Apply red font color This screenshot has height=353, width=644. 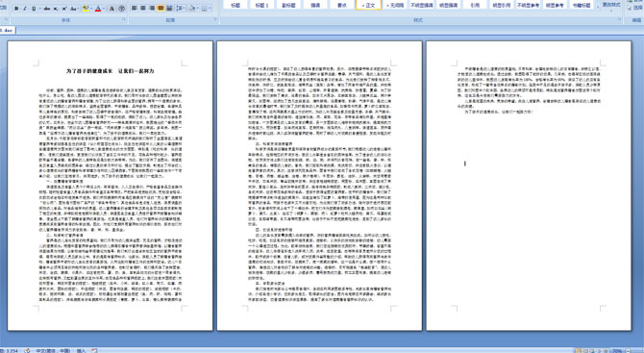coord(98,9)
